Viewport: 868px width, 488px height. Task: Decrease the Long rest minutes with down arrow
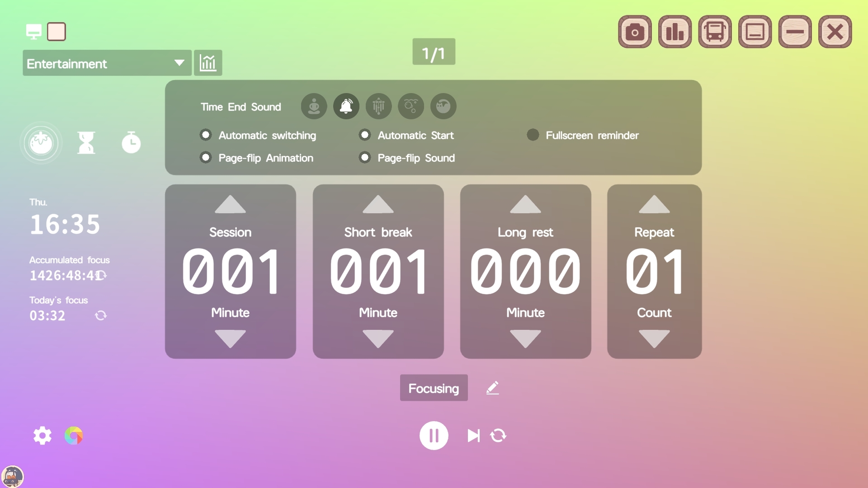pos(525,338)
